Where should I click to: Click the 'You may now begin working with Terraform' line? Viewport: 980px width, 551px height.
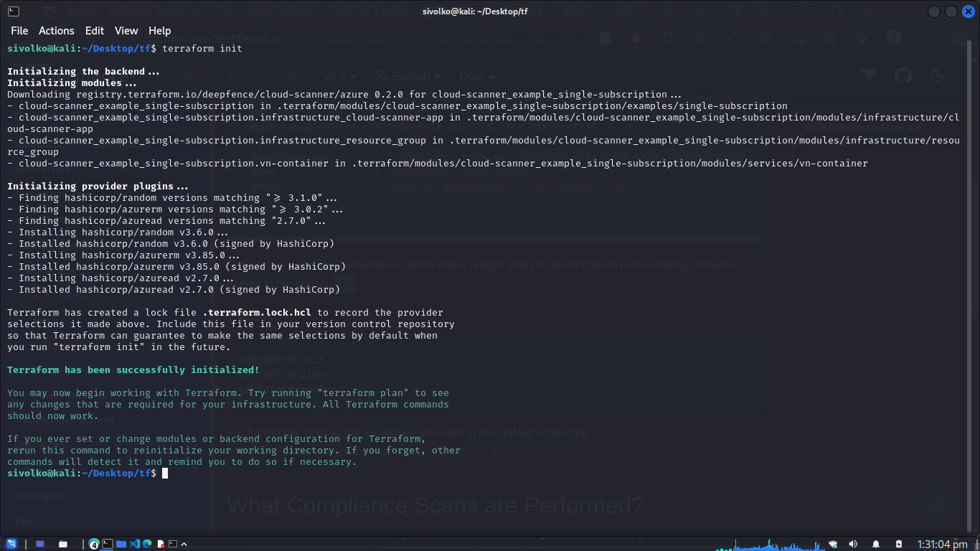point(228,393)
